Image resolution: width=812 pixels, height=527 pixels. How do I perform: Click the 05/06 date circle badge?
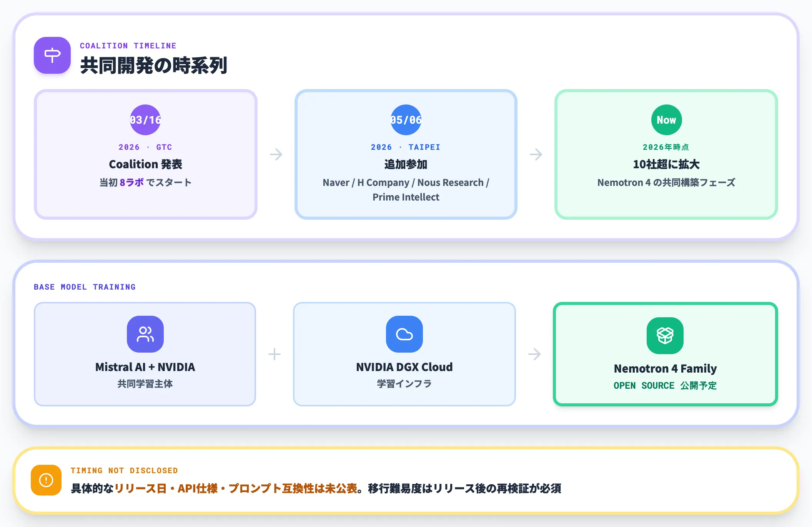406,120
